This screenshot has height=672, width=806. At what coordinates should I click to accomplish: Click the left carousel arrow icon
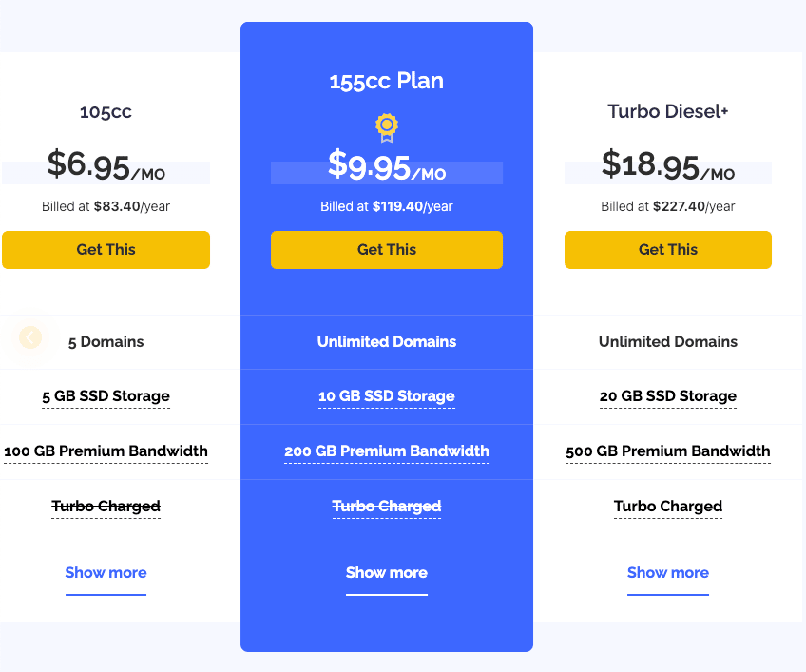(x=30, y=337)
